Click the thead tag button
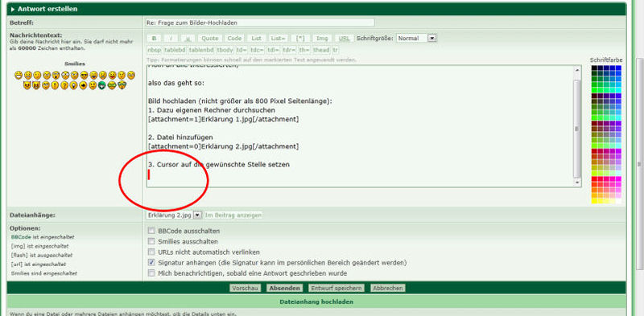Screen dimensions: 644x316 321,50
